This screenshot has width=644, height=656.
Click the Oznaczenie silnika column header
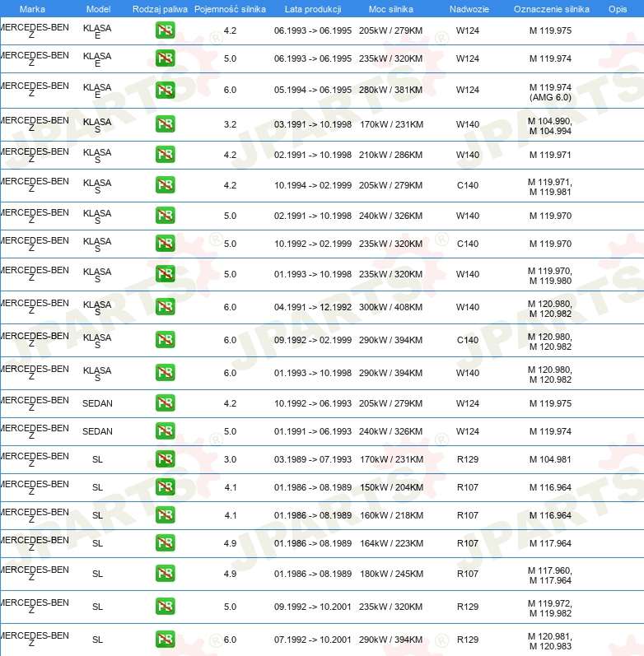point(552,9)
